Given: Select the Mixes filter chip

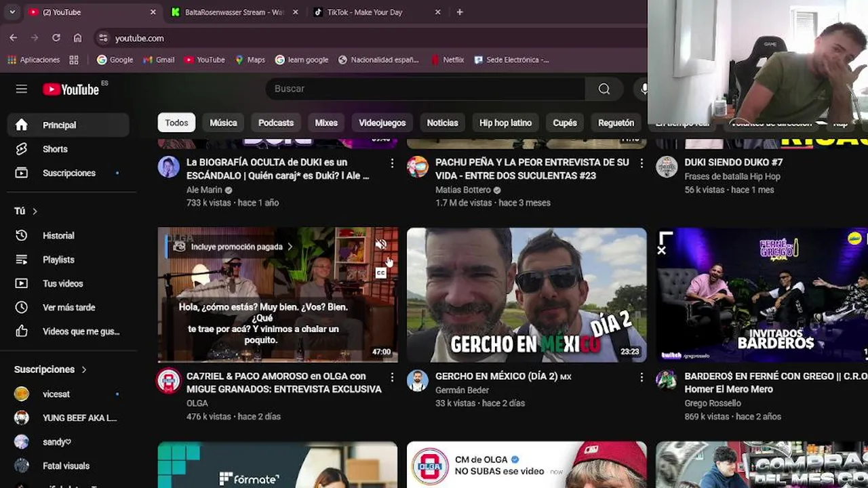Looking at the screenshot, I should 326,123.
